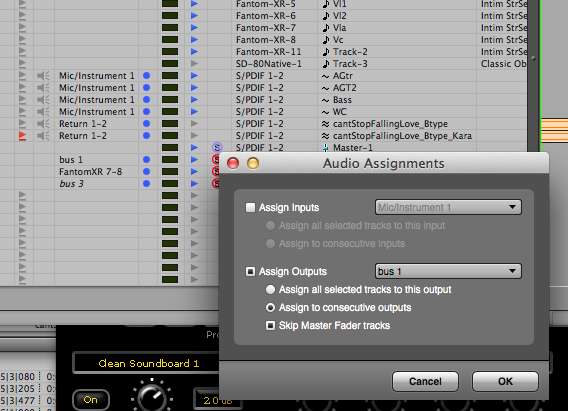Close the Audio Assignments dialog
The image size is (568, 411).
[x=233, y=163]
